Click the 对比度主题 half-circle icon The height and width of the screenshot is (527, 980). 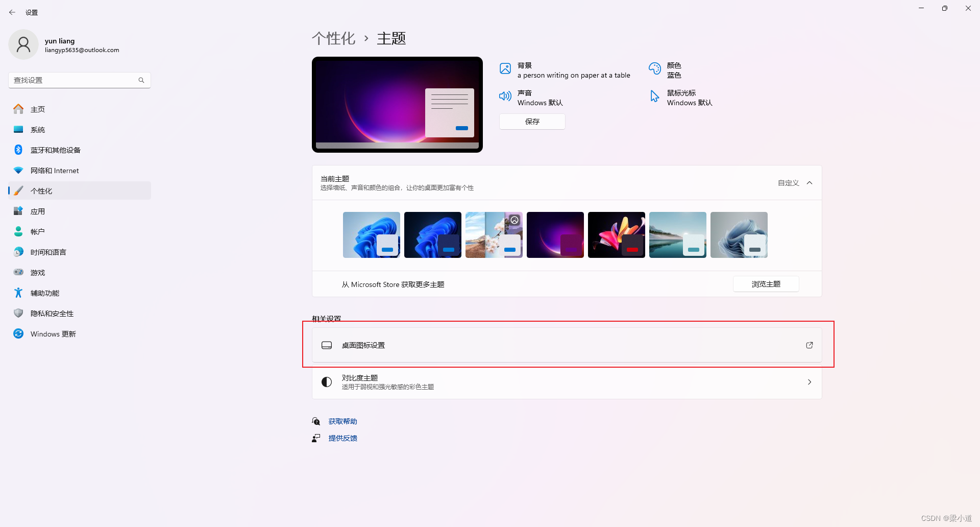(327, 382)
